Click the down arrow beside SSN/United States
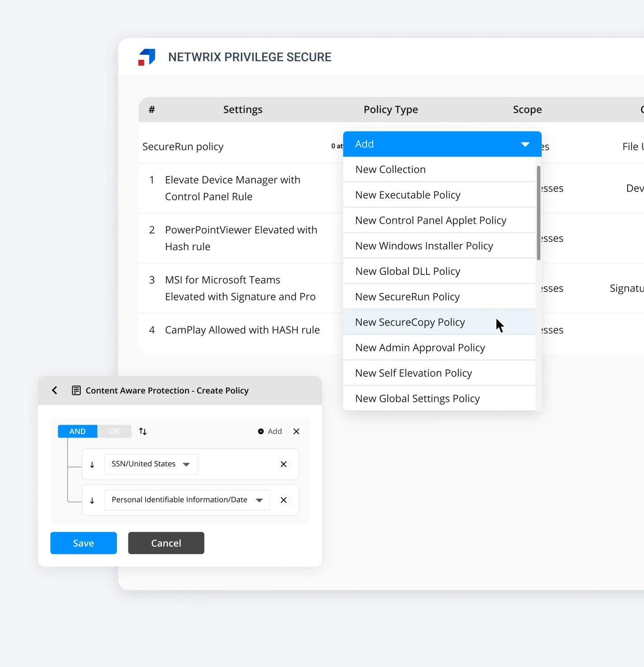This screenshot has height=667, width=644. [92, 465]
